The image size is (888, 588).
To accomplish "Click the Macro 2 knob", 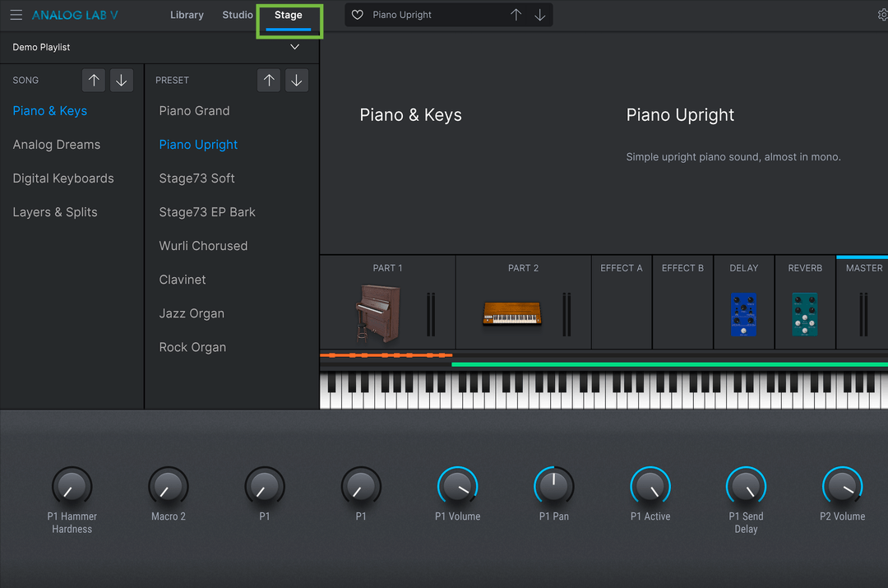I will click(x=169, y=486).
